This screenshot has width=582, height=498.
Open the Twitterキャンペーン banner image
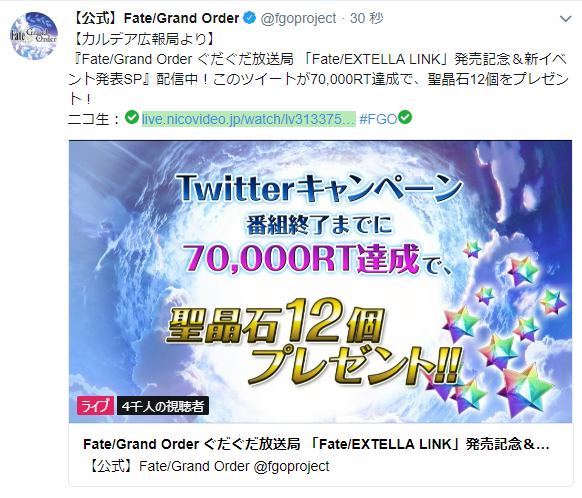pyautogui.click(x=320, y=282)
